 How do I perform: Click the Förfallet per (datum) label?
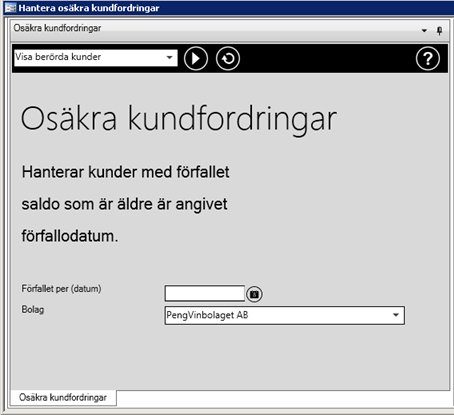point(61,289)
